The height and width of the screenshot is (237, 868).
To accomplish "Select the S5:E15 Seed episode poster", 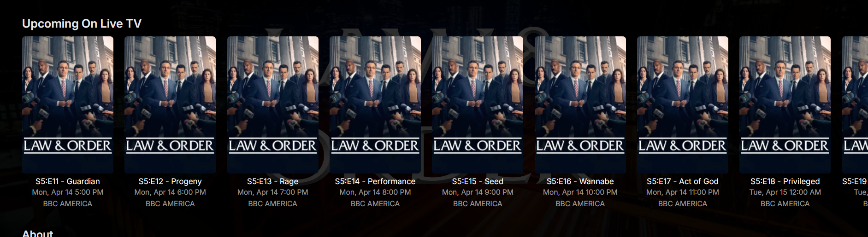I will point(478,105).
